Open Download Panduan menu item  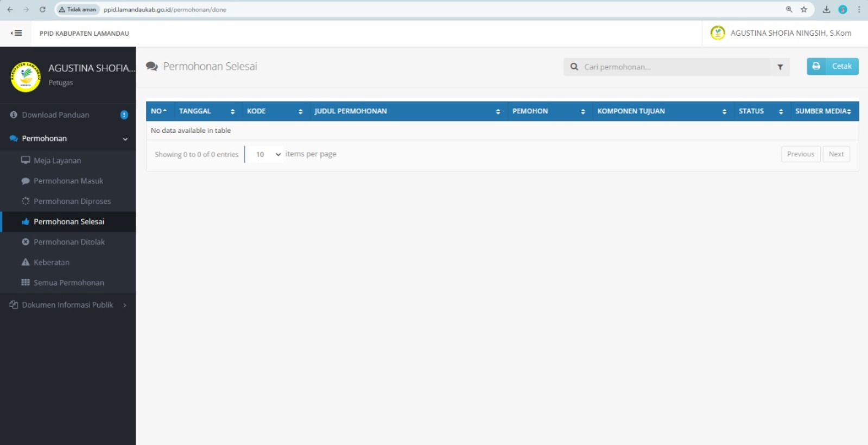point(68,115)
